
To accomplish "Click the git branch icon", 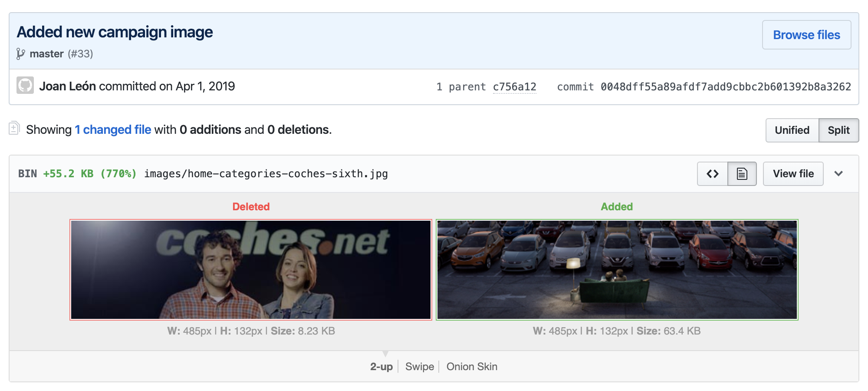I will point(20,54).
